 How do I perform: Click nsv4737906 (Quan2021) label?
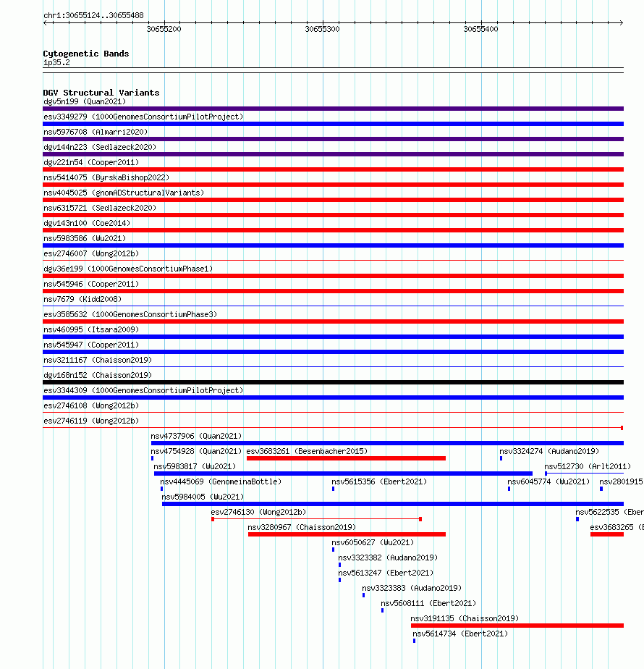click(196, 436)
